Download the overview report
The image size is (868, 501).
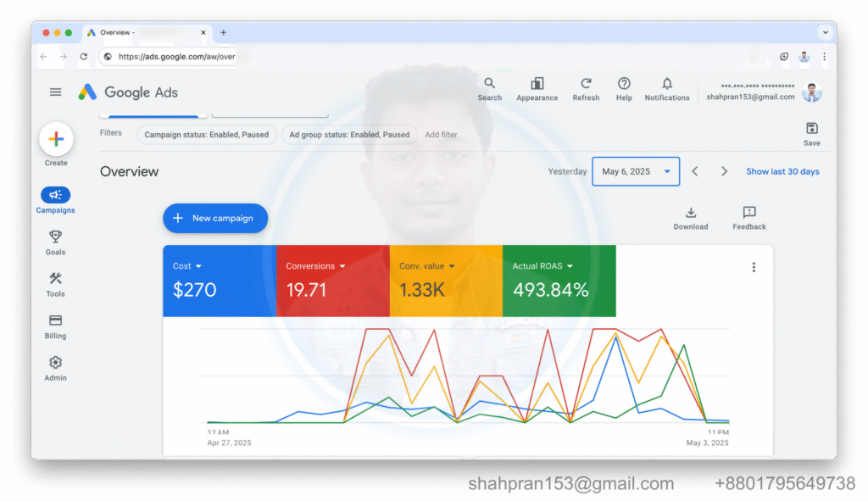coord(690,219)
